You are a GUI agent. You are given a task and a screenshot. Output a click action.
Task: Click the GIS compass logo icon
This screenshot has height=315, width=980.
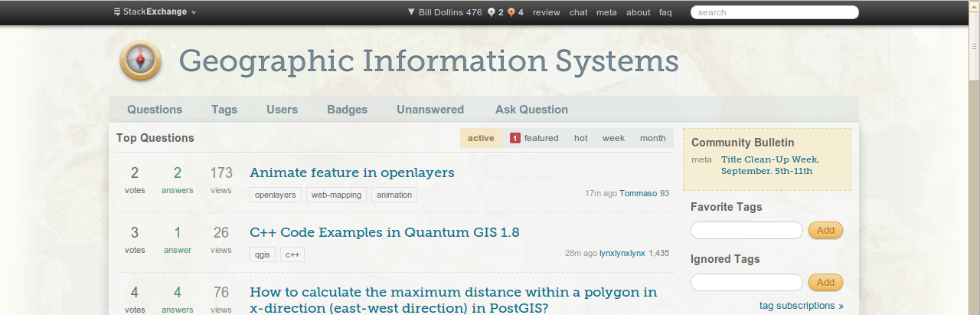pos(141,61)
